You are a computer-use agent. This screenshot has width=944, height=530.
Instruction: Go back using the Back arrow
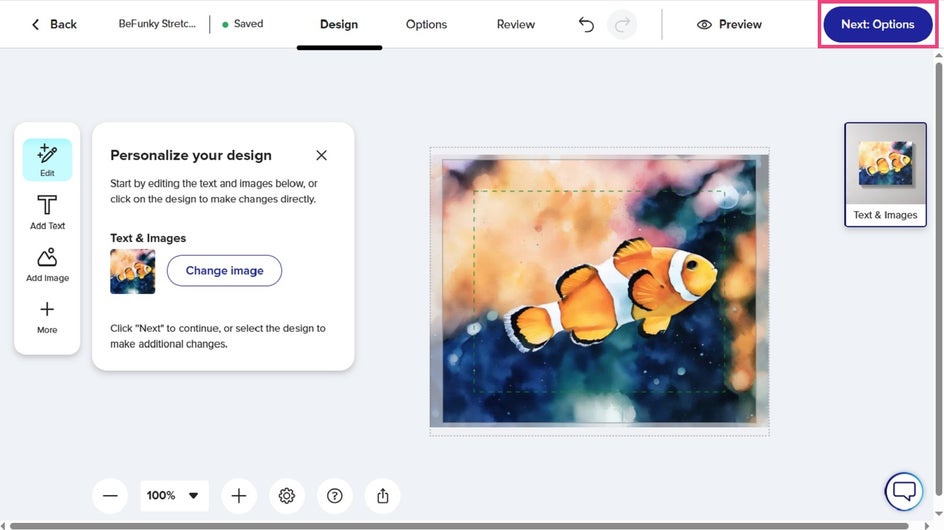54,24
